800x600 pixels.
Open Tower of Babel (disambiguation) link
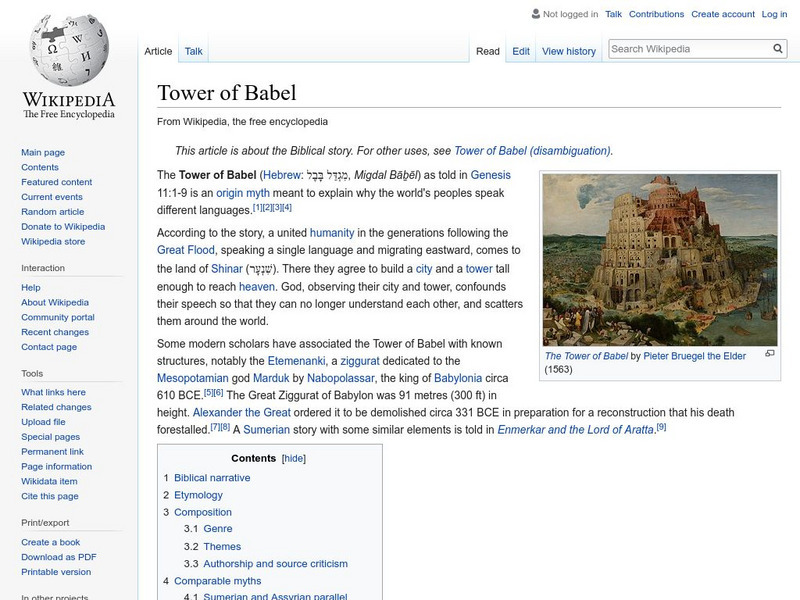[x=532, y=151]
